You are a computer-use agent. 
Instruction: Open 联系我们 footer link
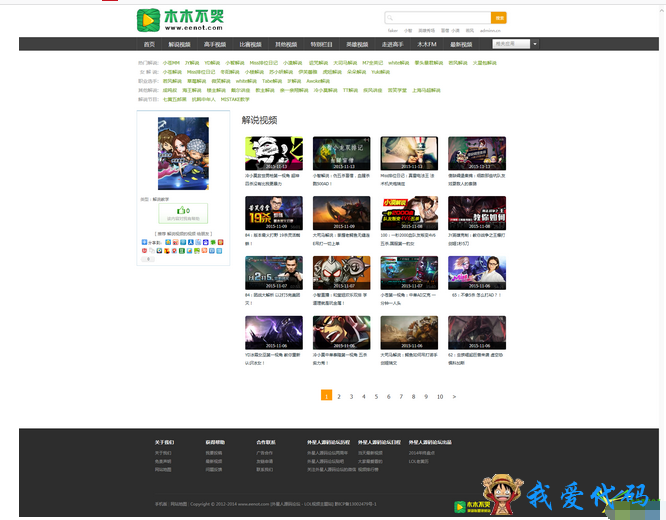pos(265,469)
